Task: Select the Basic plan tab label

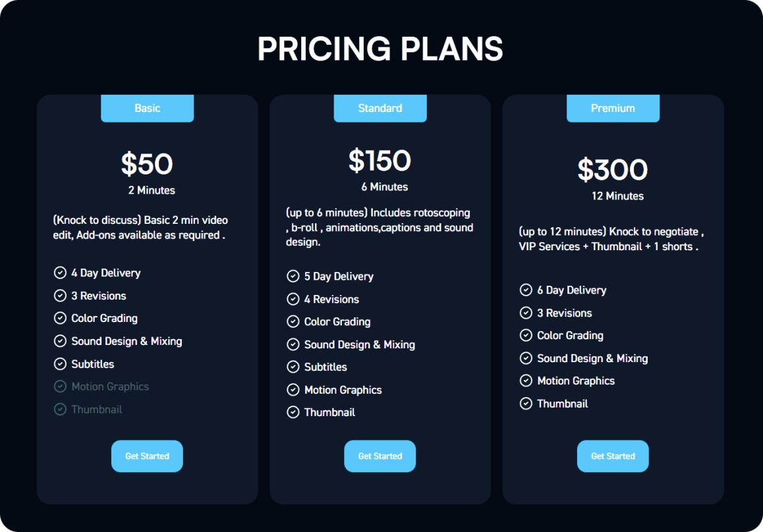Action: tap(148, 109)
